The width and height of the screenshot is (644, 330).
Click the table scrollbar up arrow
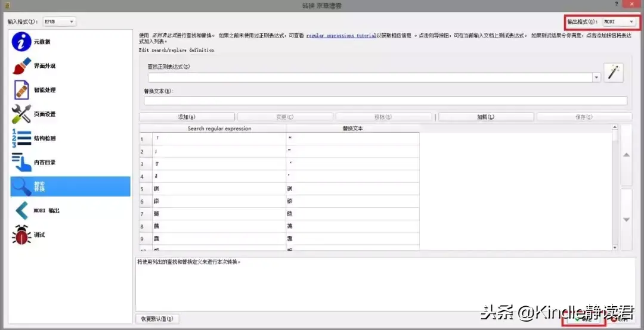point(615,127)
